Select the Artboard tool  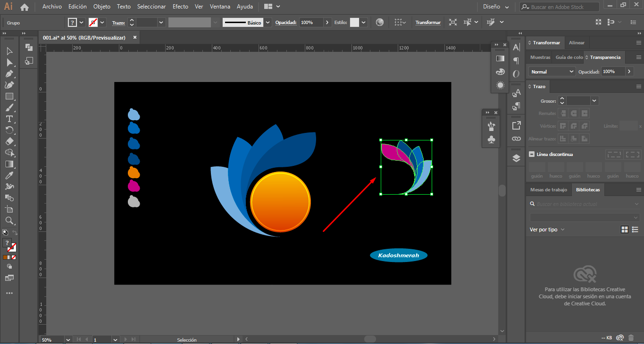click(9, 209)
